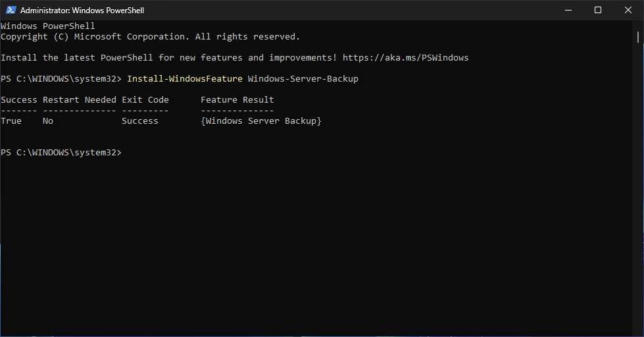Close the Administrator PowerShell window

tap(628, 10)
